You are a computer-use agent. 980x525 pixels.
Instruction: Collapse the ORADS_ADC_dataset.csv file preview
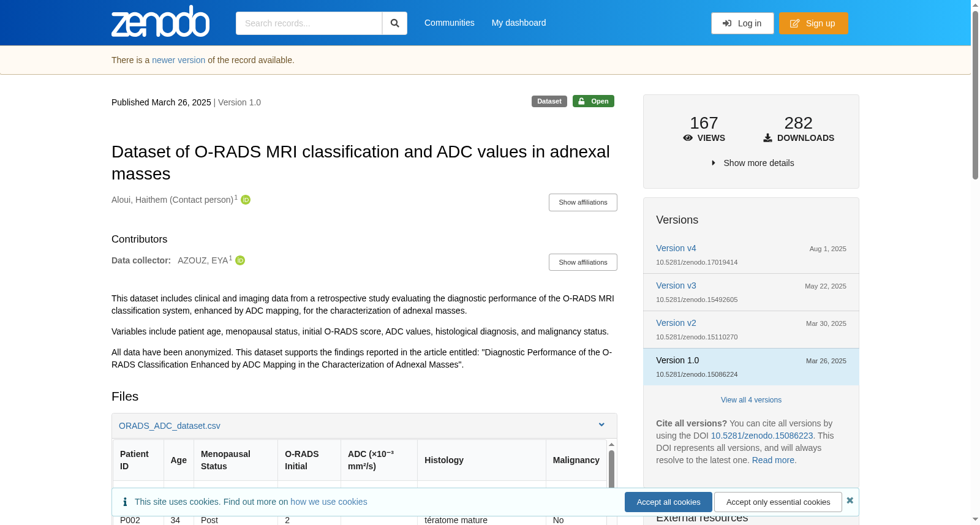tap(601, 425)
